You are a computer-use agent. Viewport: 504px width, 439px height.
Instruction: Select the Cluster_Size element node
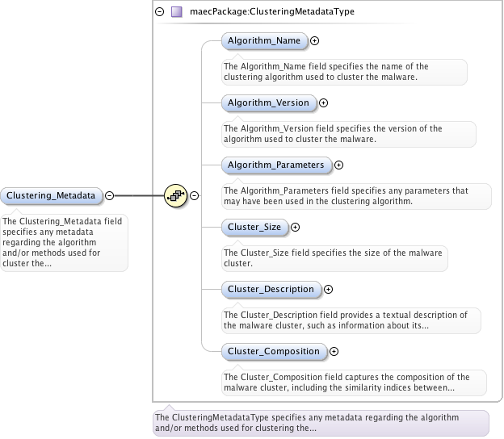tap(254, 228)
